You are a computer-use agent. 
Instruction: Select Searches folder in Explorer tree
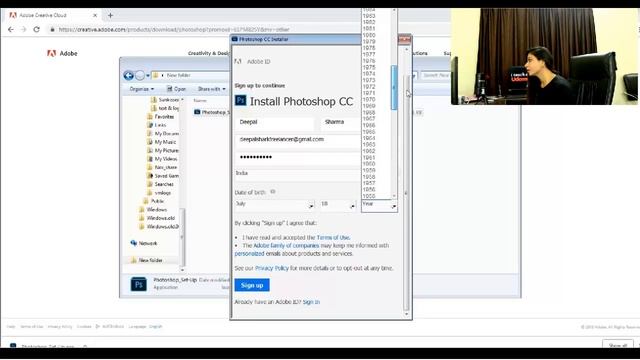tap(160, 184)
